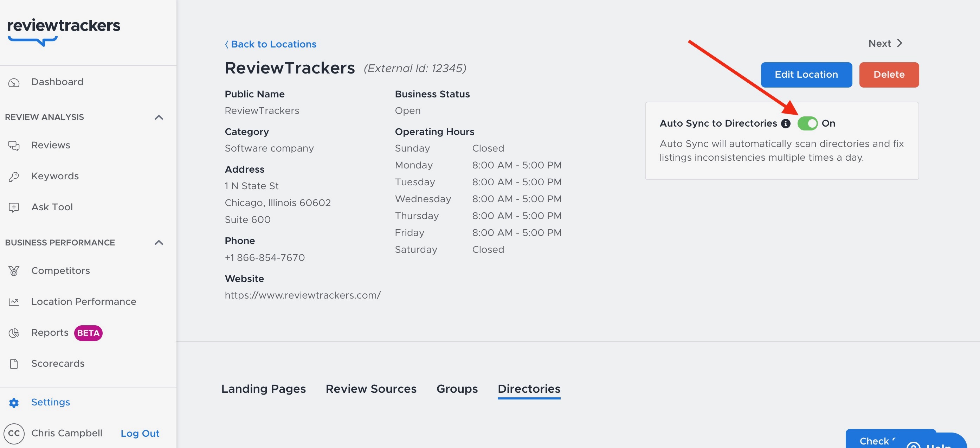Viewport: 980px width, 448px height.
Task: Open the Landing Pages tab
Action: pos(263,389)
